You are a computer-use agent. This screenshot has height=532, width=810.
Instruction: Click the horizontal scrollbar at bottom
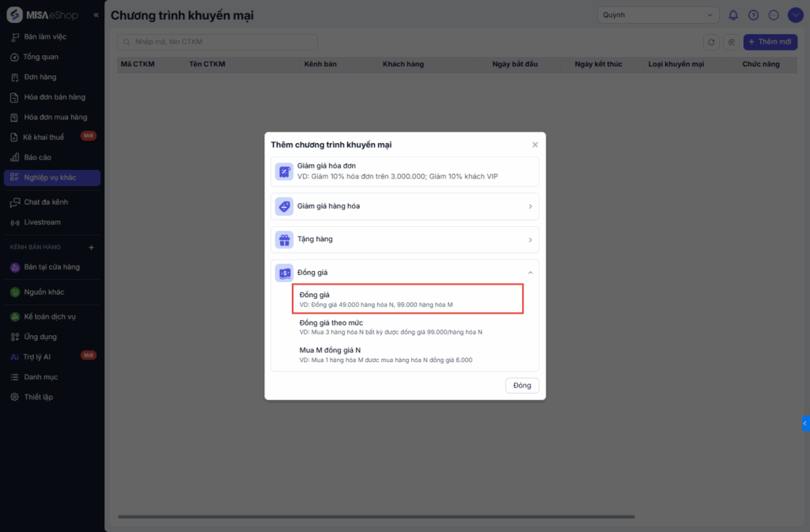pyautogui.click(x=376, y=516)
